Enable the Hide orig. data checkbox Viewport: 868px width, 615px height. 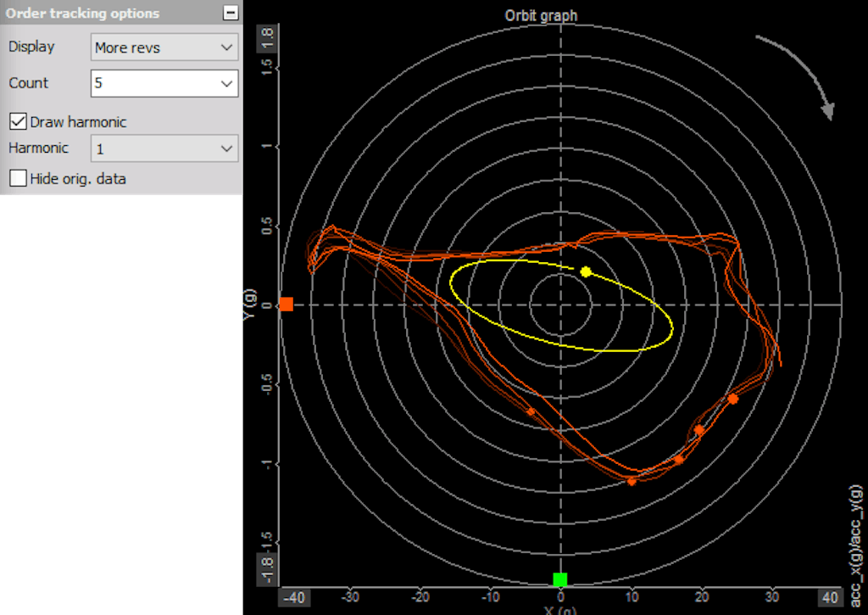18,178
